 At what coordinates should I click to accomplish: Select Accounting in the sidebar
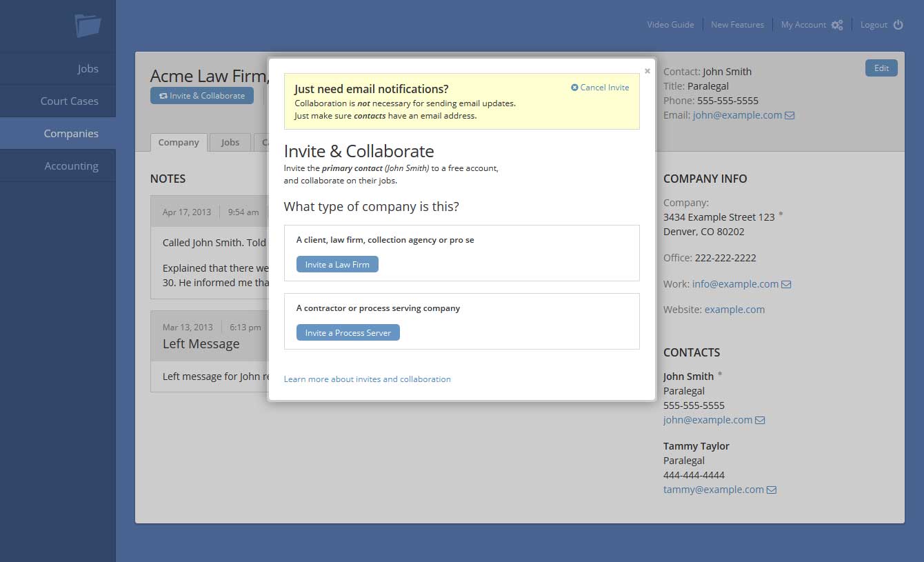[71, 166]
